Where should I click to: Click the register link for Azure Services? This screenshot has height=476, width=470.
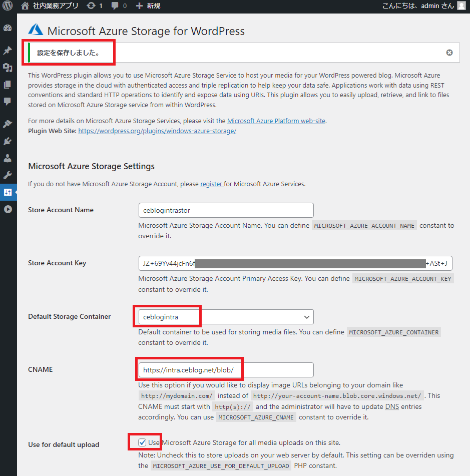click(211, 184)
